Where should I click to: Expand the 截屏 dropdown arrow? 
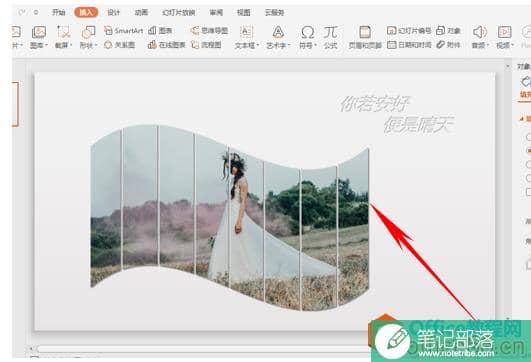click(71, 45)
